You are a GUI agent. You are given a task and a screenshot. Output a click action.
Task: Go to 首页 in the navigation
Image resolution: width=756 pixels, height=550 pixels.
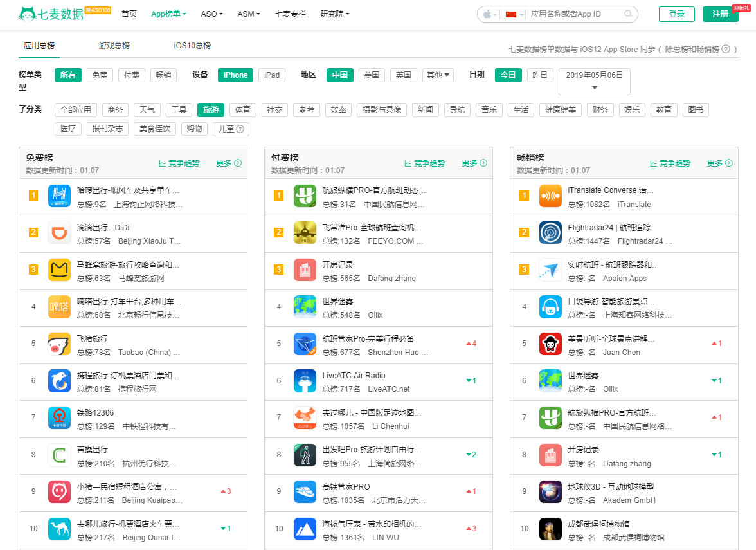click(x=129, y=14)
